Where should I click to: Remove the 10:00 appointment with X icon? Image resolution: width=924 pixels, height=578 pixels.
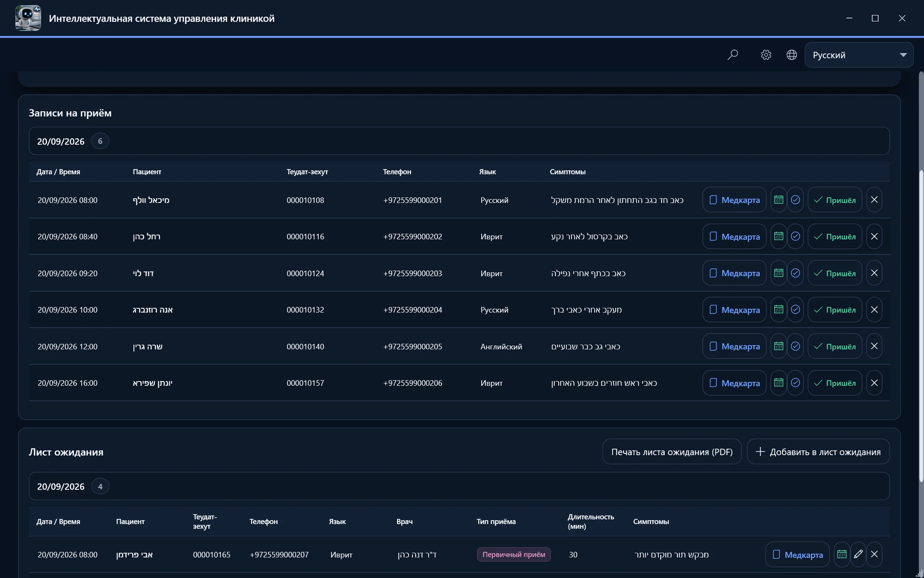[x=874, y=310]
